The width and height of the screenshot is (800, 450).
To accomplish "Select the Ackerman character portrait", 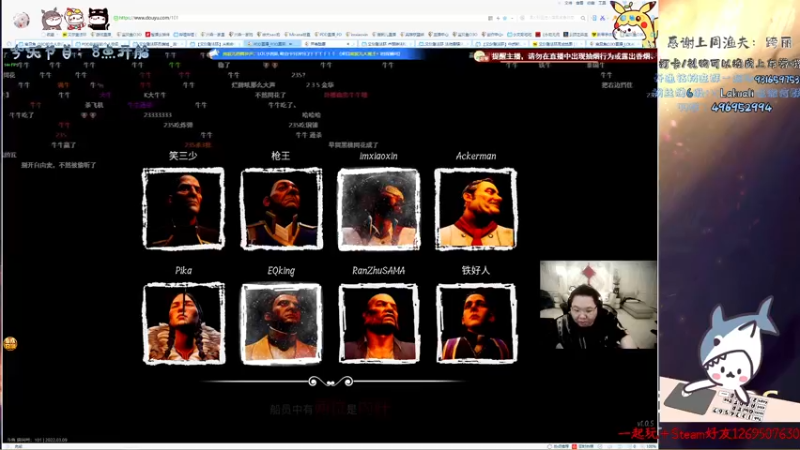I will [476, 209].
